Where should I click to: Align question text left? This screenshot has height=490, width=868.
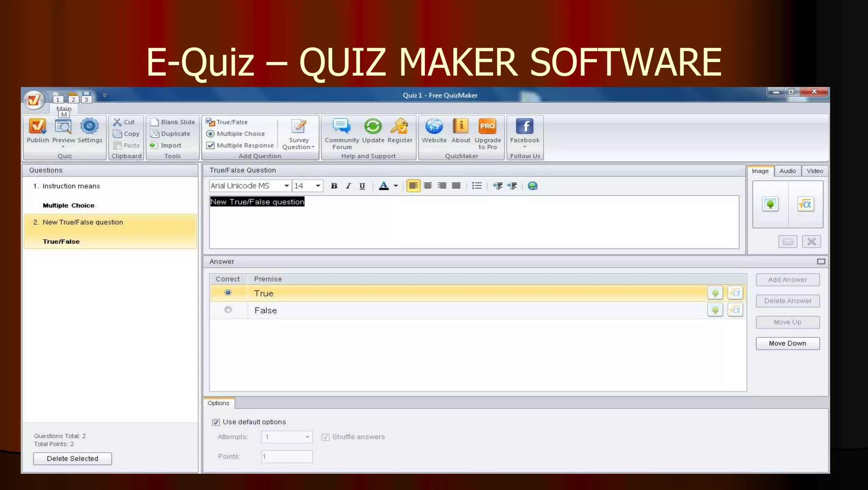413,186
